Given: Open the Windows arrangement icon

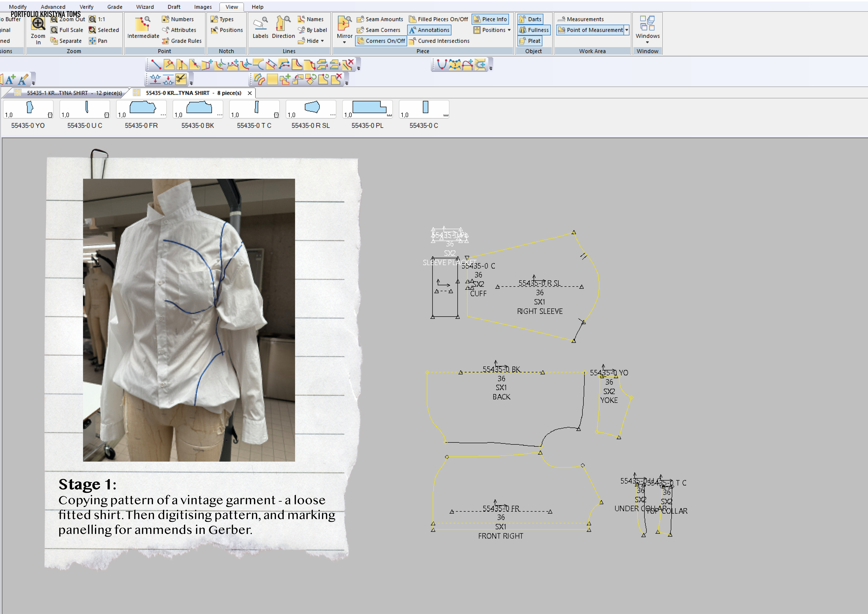Looking at the screenshot, I should [x=647, y=24].
